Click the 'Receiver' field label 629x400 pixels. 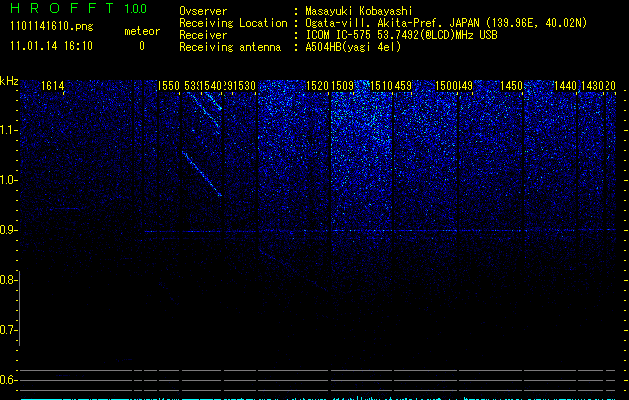pyautogui.click(x=203, y=35)
